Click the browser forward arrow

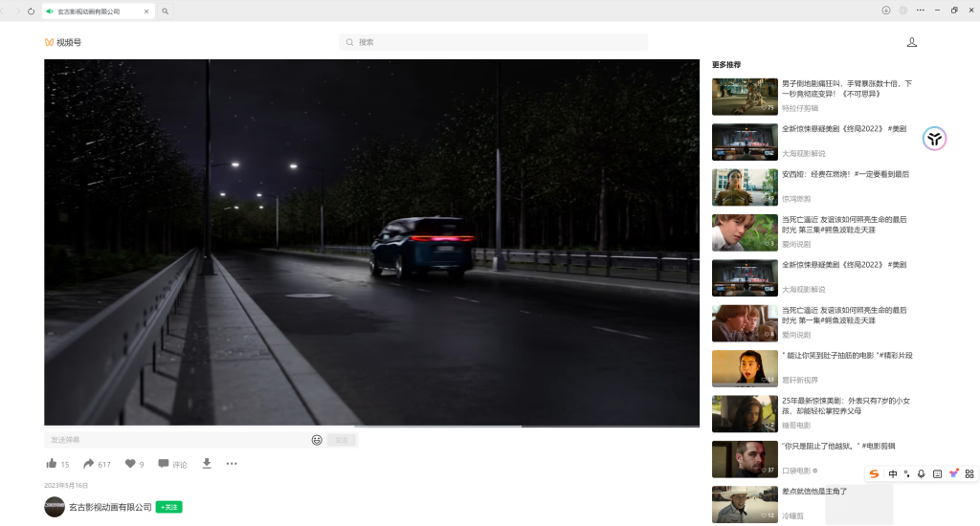[17, 11]
